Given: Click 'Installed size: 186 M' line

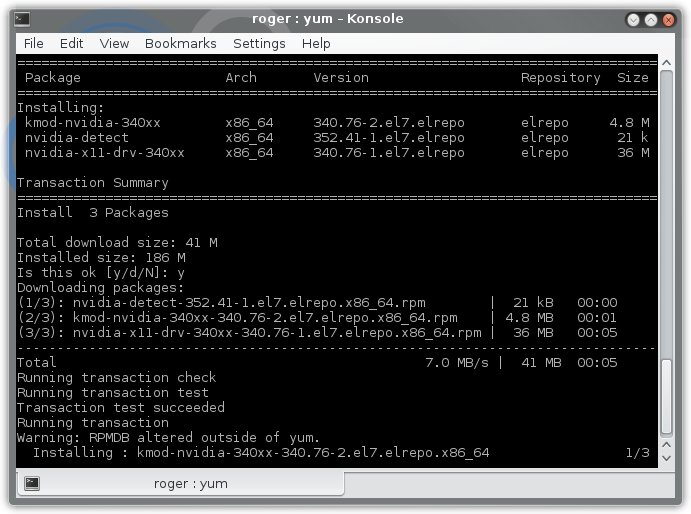Looking at the screenshot, I should 101,258.
